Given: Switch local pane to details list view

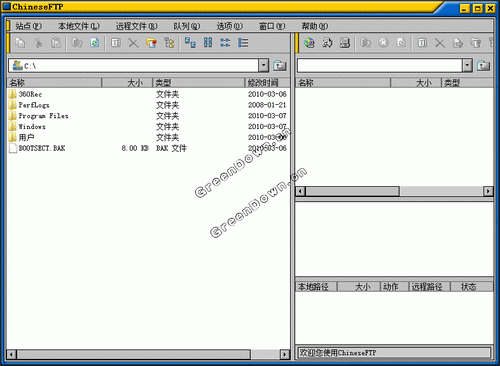Looking at the screenshot, I should (243, 43).
